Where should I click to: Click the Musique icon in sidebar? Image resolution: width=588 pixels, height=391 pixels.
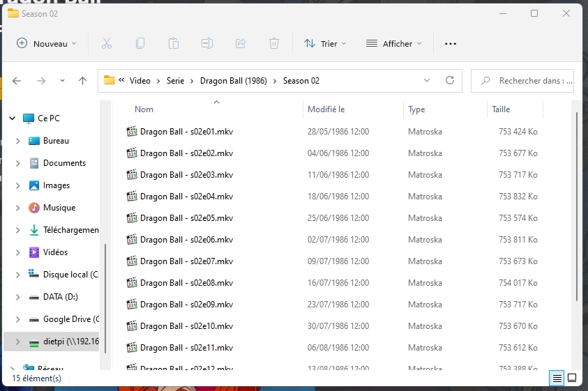[x=34, y=208]
